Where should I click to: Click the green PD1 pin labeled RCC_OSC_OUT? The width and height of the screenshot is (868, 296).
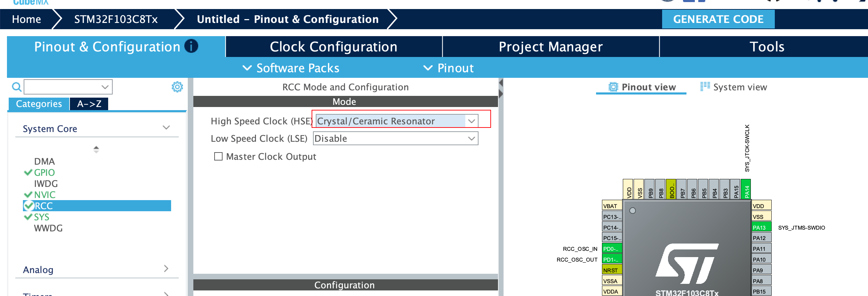tap(612, 259)
